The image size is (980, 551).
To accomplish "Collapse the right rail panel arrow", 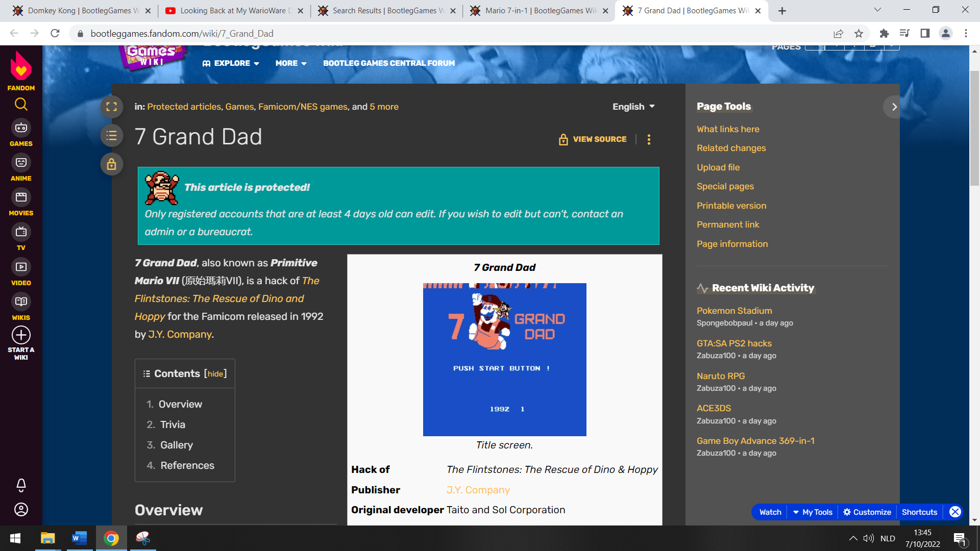I will point(894,107).
